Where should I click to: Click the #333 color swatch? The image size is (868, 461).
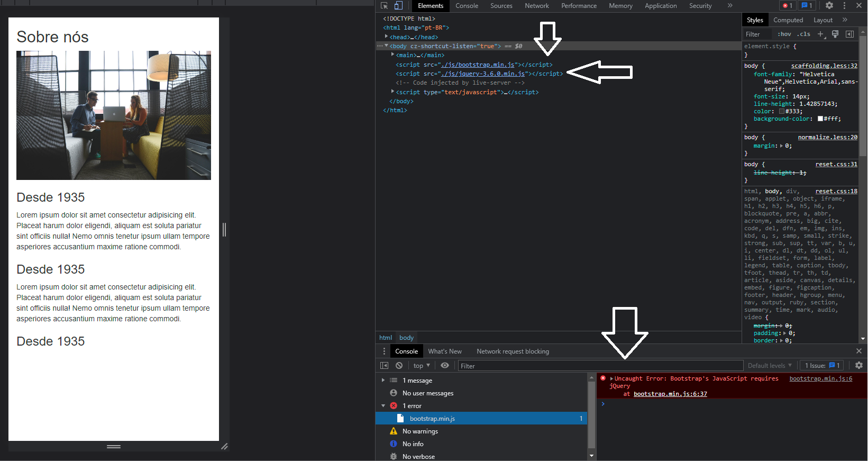781,112
